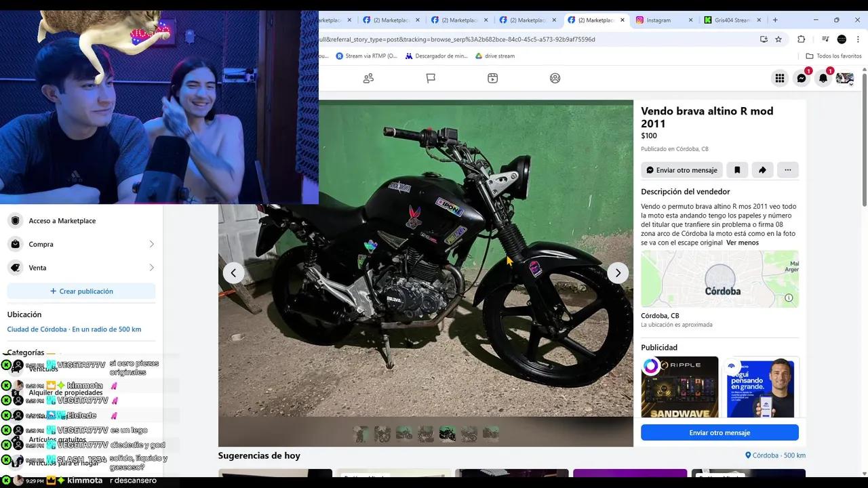Show next photo with right arrow
Viewport: 868px width, 488px height.
tap(617, 272)
